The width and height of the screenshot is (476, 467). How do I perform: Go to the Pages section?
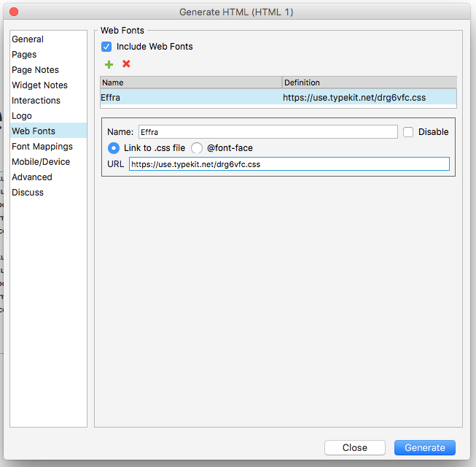(24, 55)
